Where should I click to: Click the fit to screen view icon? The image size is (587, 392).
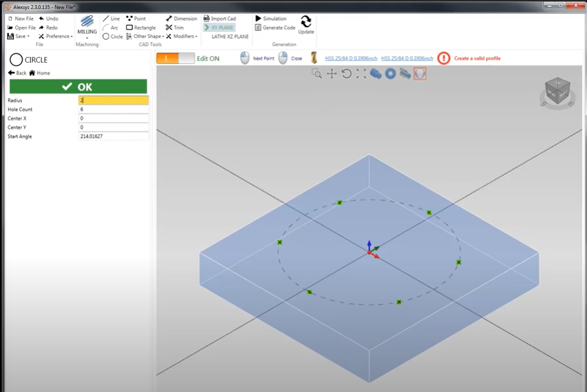[x=361, y=74]
